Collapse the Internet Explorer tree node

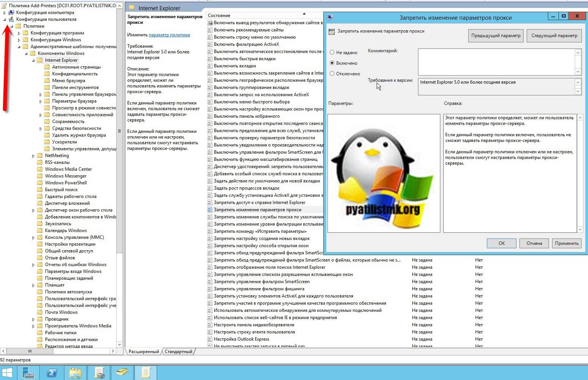[33, 60]
